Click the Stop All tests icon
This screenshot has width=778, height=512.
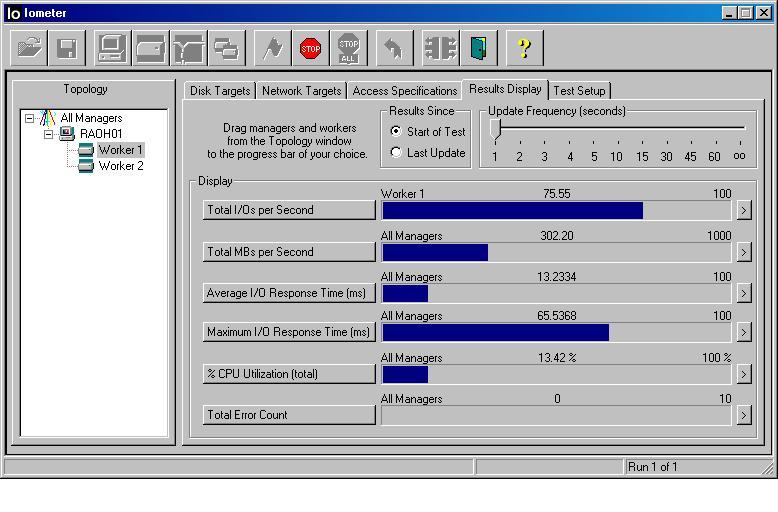[x=349, y=48]
